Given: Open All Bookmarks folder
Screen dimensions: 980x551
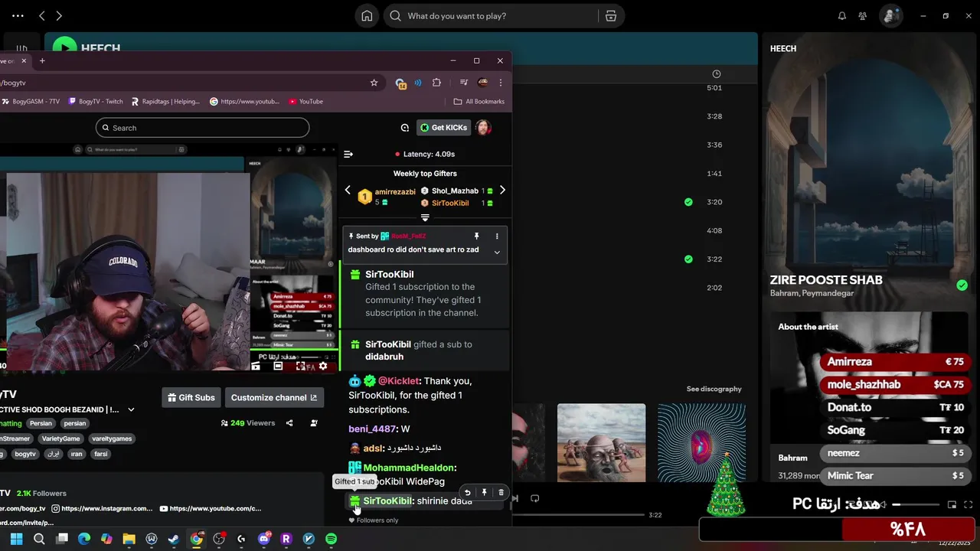Looking at the screenshot, I should 479,101.
